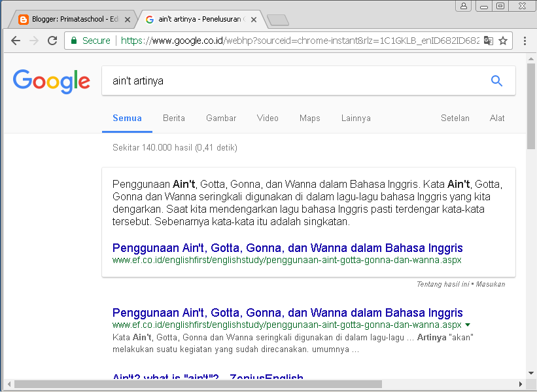537x392 pixels.
Task: Switch to the Gambar tab
Action: click(x=221, y=118)
